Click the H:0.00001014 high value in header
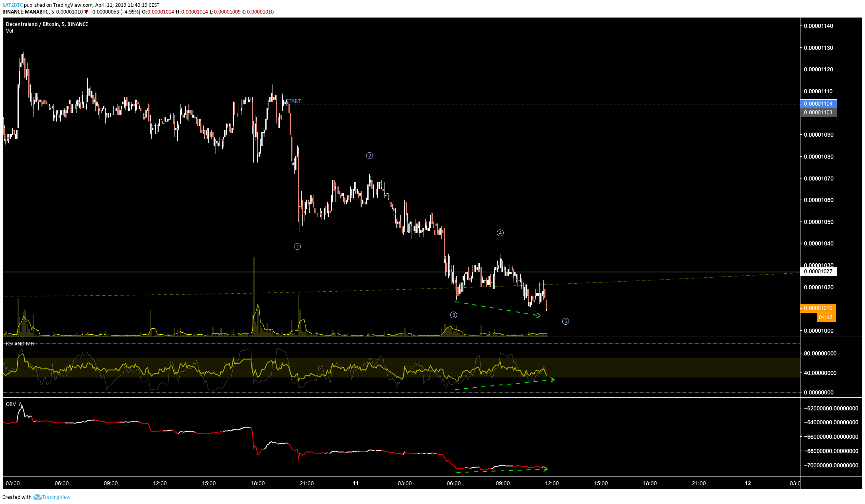 coord(192,12)
